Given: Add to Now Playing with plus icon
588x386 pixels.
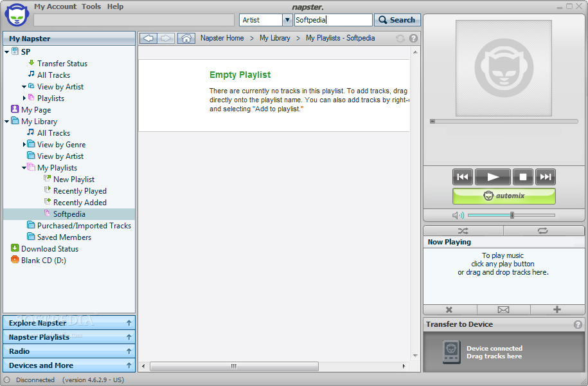Looking at the screenshot, I should [x=557, y=310].
